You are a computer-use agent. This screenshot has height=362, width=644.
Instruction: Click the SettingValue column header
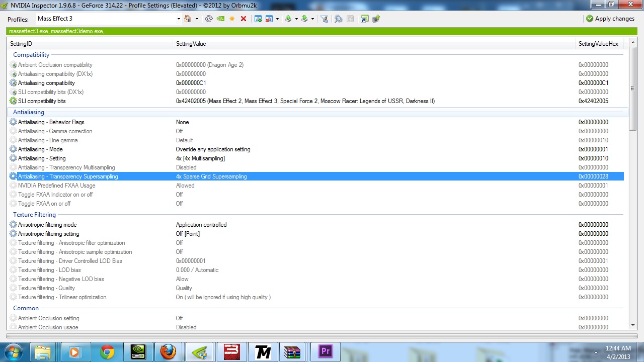[374, 44]
